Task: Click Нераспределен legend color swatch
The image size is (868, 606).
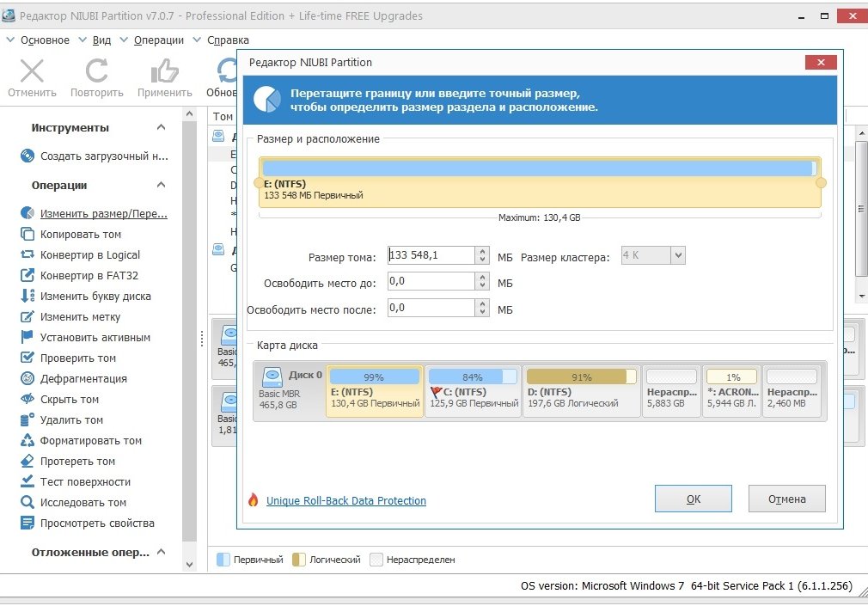Action: pyautogui.click(x=376, y=560)
